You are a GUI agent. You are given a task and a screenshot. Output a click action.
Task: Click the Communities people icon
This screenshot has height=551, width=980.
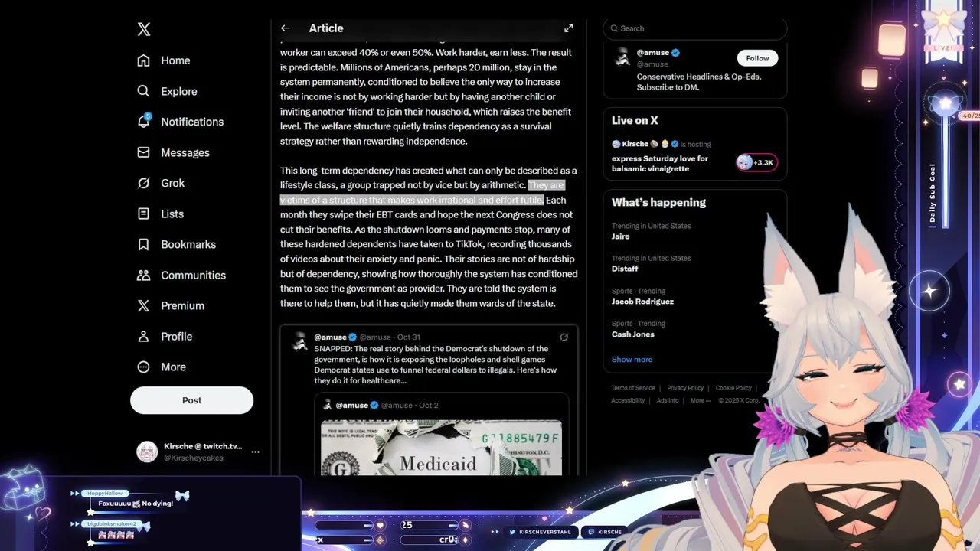pos(143,275)
